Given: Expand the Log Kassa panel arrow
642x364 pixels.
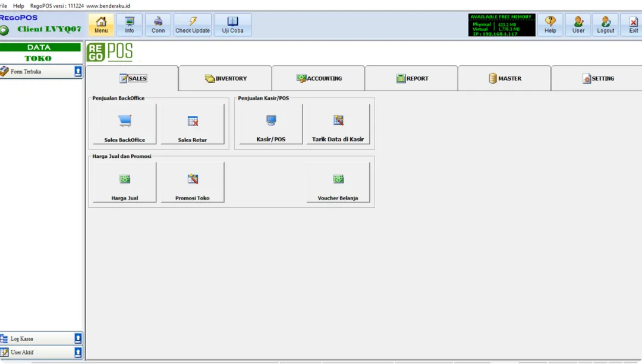Looking at the screenshot, I should coord(78,338).
